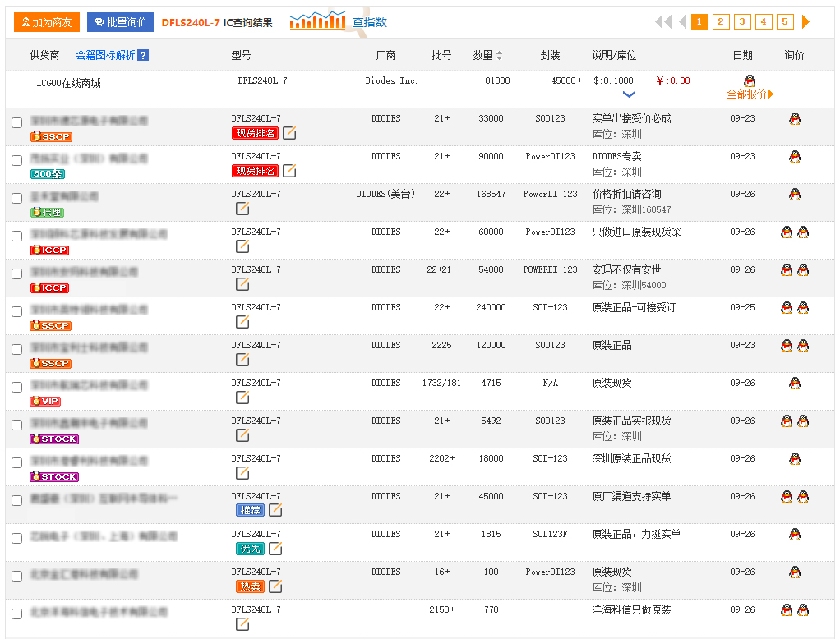Screen dimensions: 840x639
Task: Click the 代理 agent badge
Action: 47,213
